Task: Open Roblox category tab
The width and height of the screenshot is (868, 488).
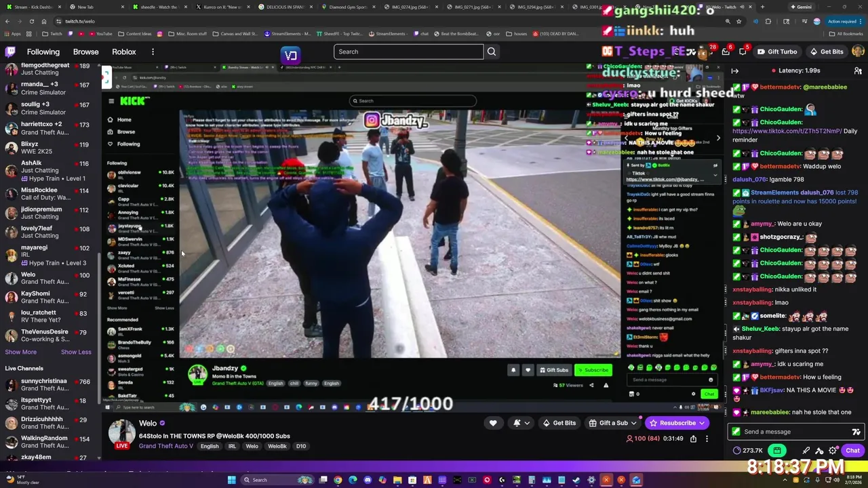Action: click(124, 52)
